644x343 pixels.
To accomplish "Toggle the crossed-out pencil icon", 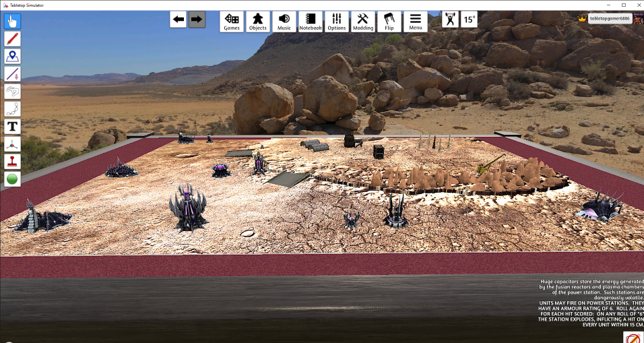I will coord(633,337).
